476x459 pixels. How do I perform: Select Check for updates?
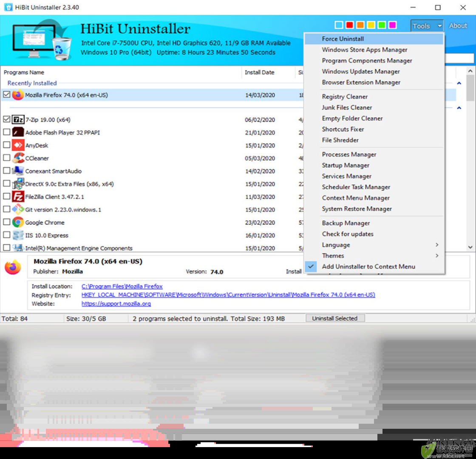click(x=374, y=234)
